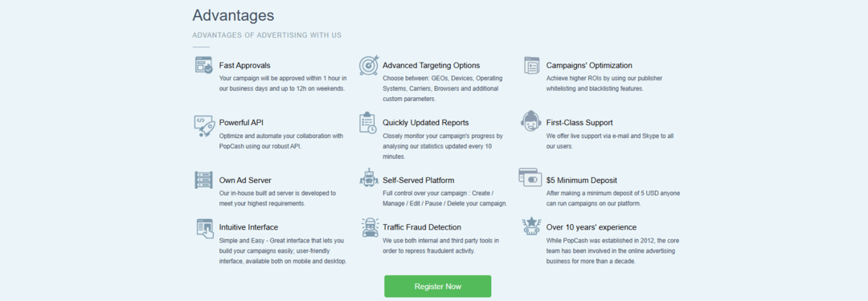Click the Own Ad Server title

pos(245,181)
